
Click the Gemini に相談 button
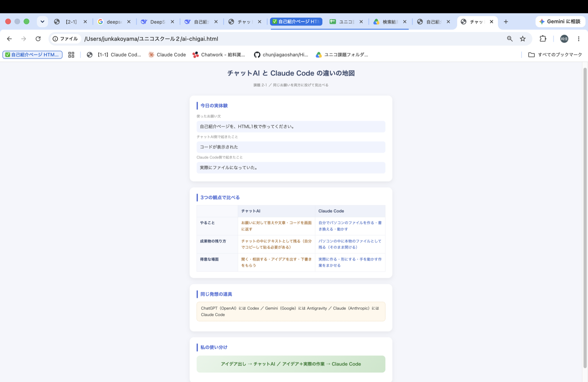[x=560, y=22]
